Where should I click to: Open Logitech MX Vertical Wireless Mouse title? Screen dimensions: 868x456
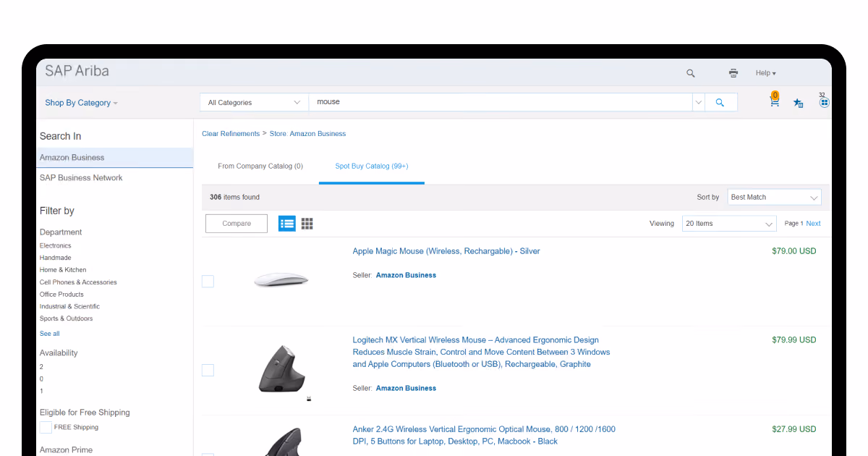481,352
